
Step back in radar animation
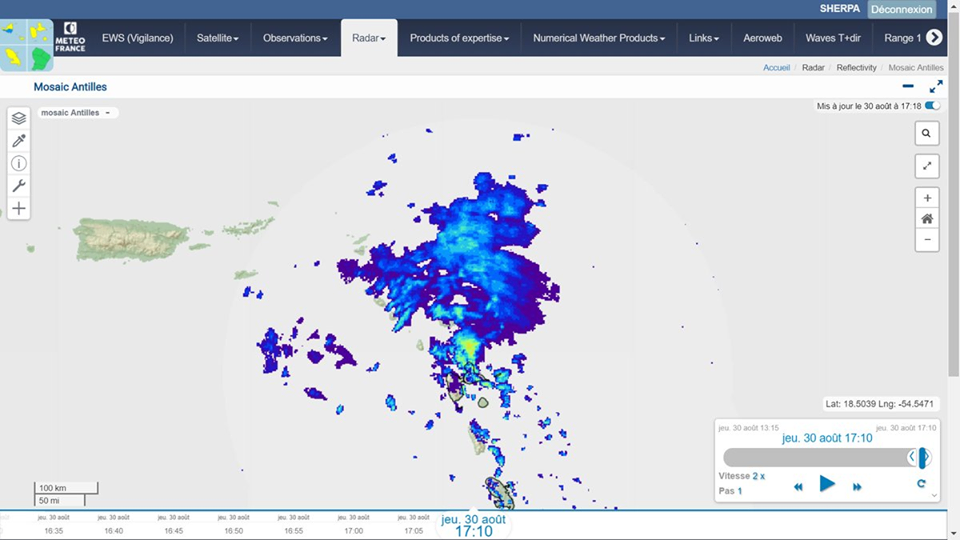[x=798, y=487]
